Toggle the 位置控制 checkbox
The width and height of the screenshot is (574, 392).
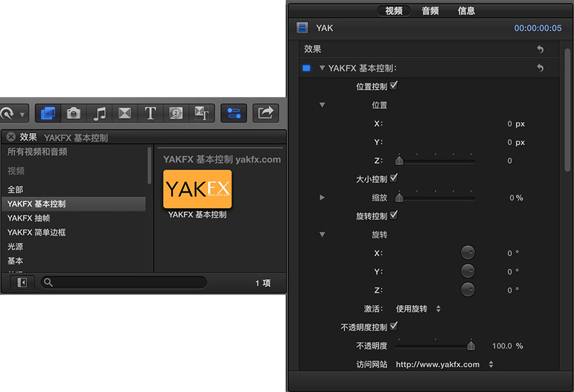click(x=394, y=86)
